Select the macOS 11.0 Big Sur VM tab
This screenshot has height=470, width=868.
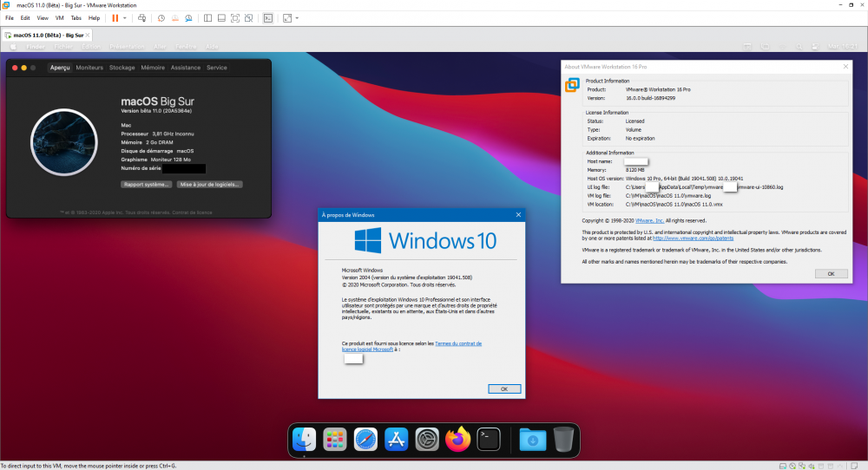pyautogui.click(x=48, y=35)
